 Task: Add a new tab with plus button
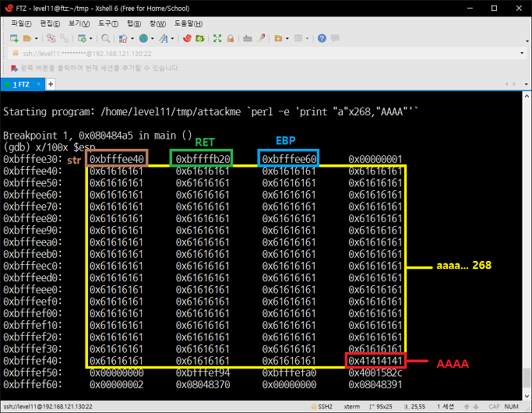tap(51, 84)
